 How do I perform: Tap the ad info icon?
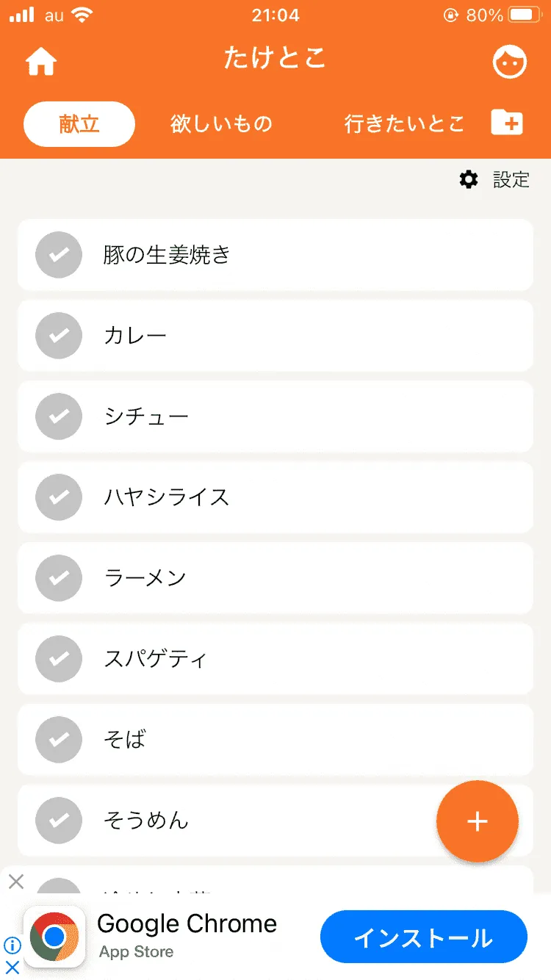tap(12, 945)
